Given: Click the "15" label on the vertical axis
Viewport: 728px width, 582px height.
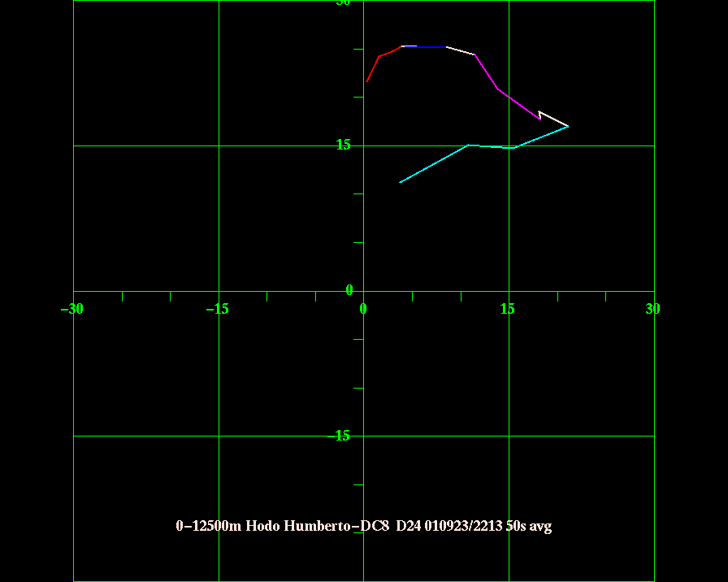Looking at the screenshot, I should point(344,145).
